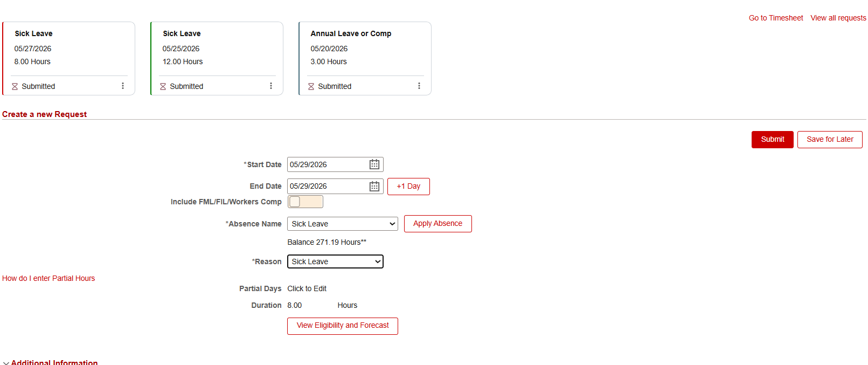Open the View all requests link
This screenshot has width=868, height=365.
click(838, 18)
